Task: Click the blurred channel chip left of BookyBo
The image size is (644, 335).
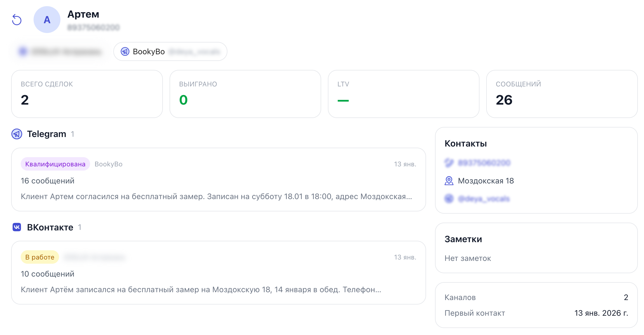Action: [60, 51]
